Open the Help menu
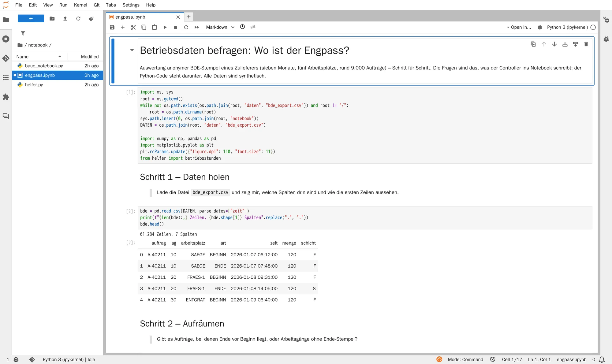The image size is (612, 364). [x=151, y=5]
